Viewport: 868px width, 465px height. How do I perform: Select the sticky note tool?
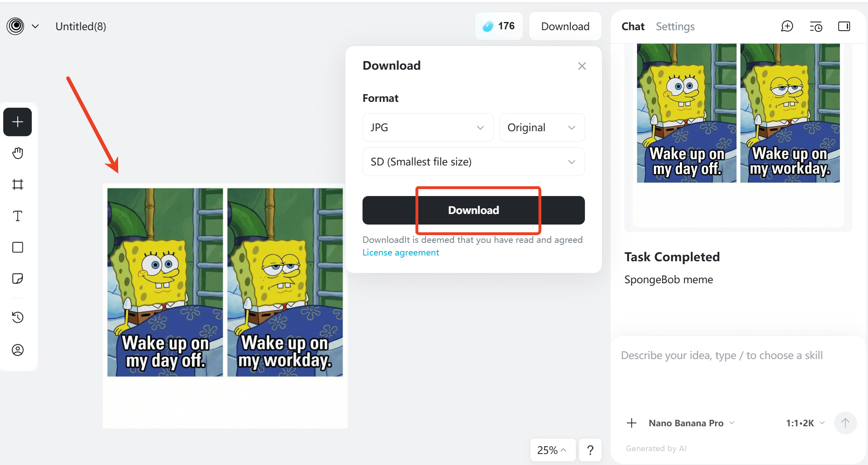[18, 279]
